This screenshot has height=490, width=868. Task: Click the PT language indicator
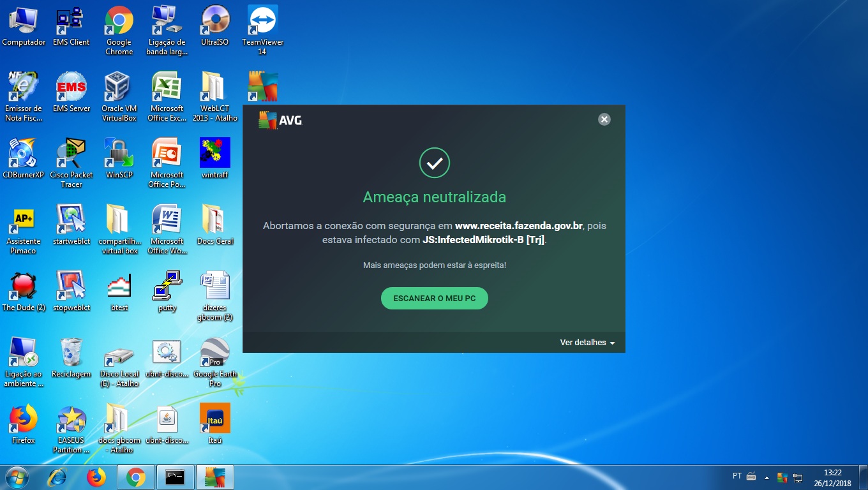point(737,476)
